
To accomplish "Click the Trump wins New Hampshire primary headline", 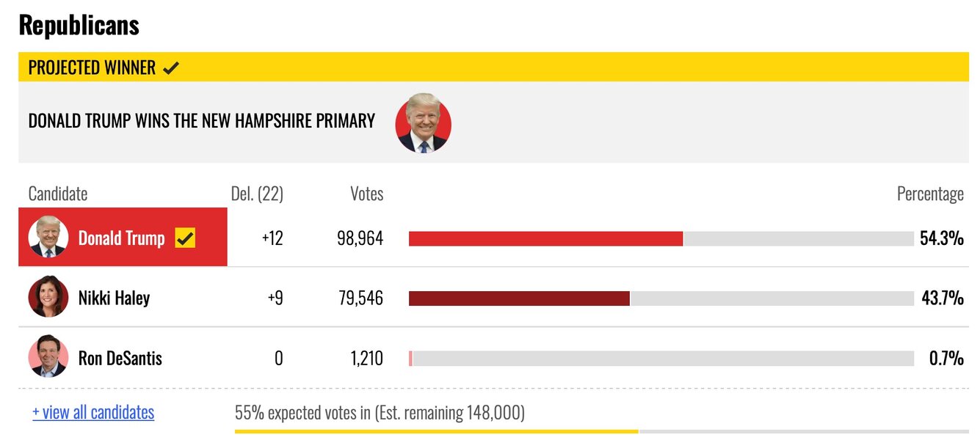I will click(x=201, y=121).
